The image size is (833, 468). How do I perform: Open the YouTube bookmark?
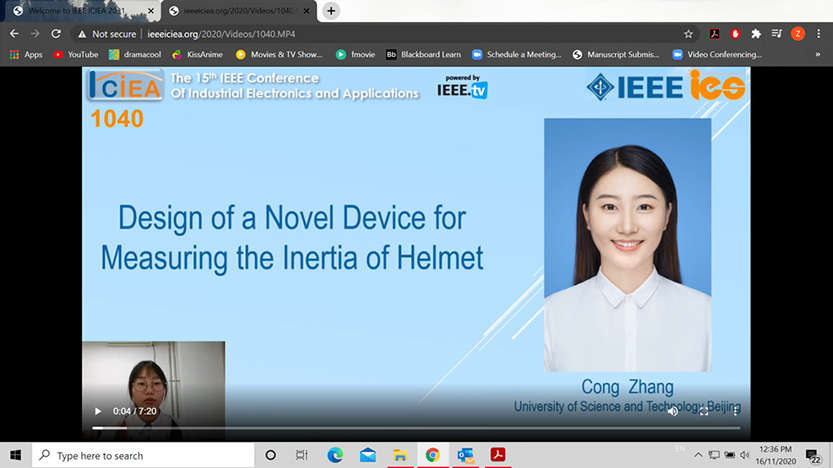(76, 54)
